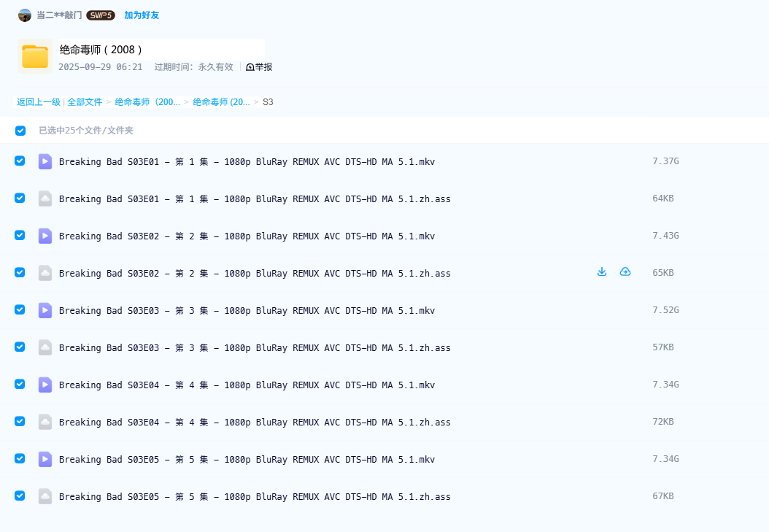This screenshot has height=532, width=769.
Task: Click the SVIP5 membership badge
Action: click(x=101, y=15)
